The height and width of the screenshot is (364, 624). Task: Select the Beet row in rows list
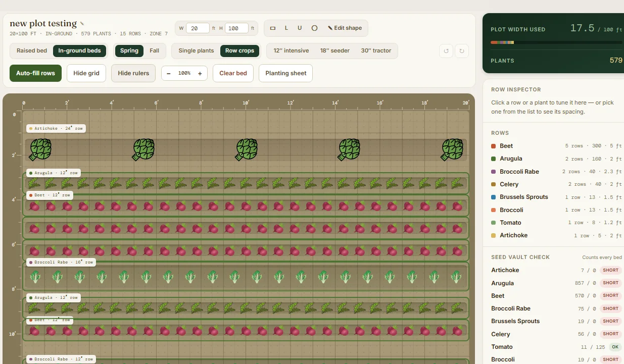[x=556, y=146]
